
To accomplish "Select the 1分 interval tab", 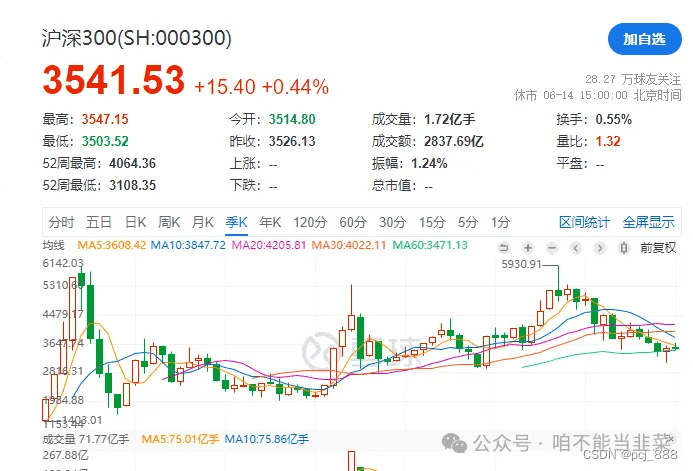I will tap(500, 222).
